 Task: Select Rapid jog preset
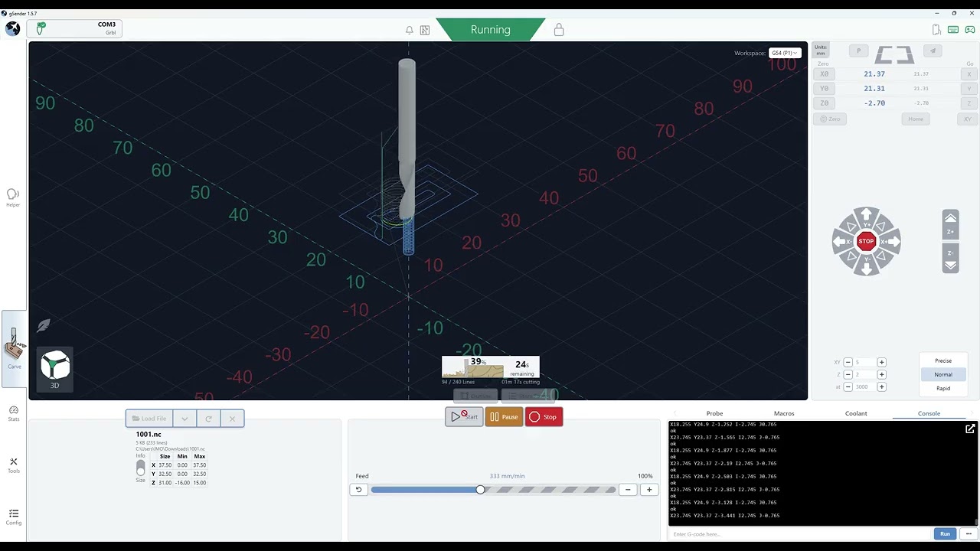(x=943, y=388)
